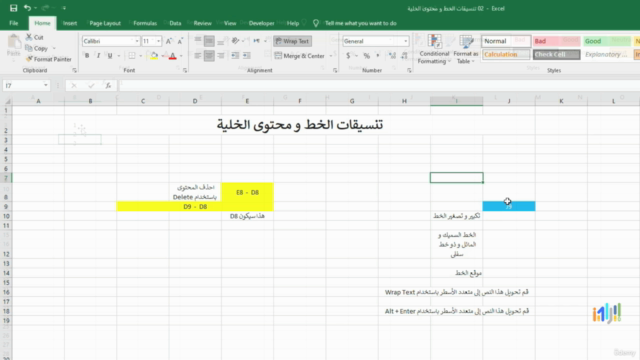Image resolution: width=640 pixels, height=360 pixels.
Task: Click the Fill Color bucket icon
Action: coord(154,56)
